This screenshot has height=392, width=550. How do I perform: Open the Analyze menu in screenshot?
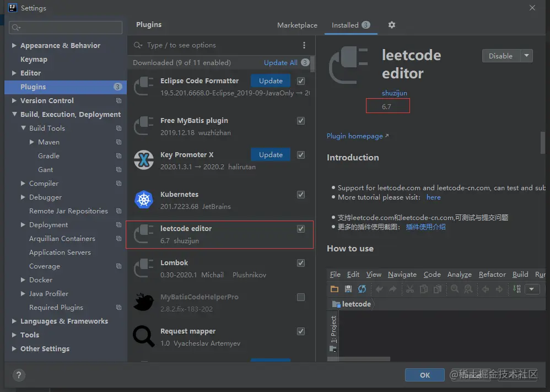point(459,275)
